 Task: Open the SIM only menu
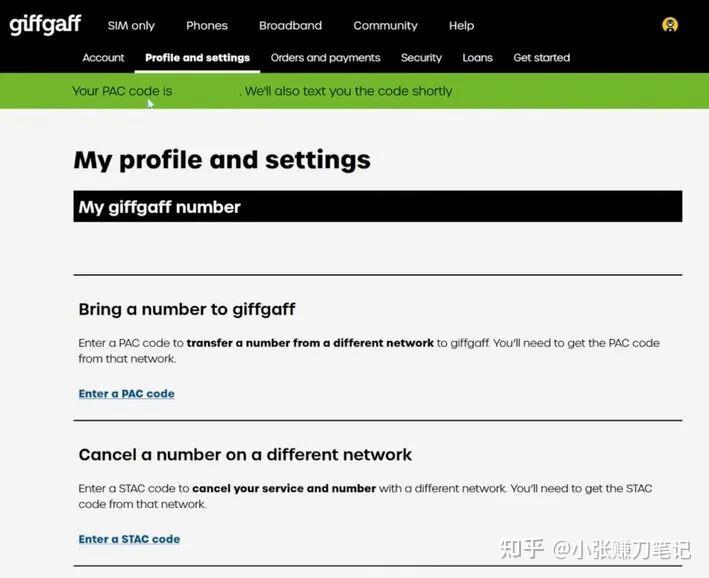click(x=131, y=26)
